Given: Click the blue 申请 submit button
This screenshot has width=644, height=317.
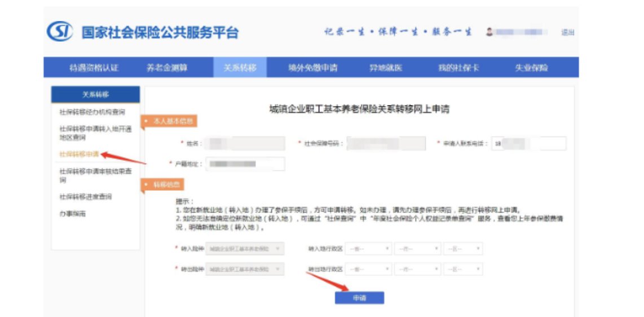Looking at the screenshot, I should coord(359,298).
